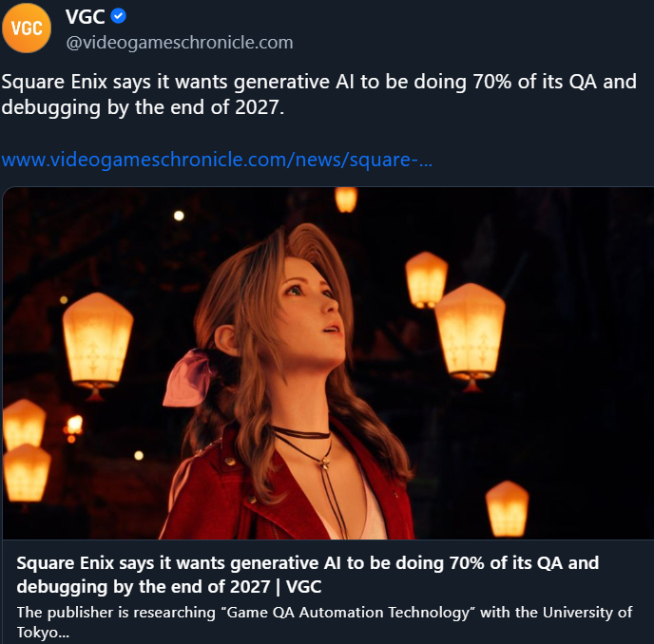Click the lantern at the image's top edge
Screen dimensions: 654x644
click(345, 199)
